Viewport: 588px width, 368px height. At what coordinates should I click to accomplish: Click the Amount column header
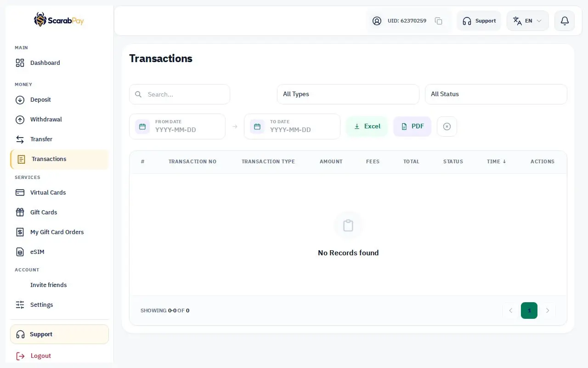(x=331, y=161)
